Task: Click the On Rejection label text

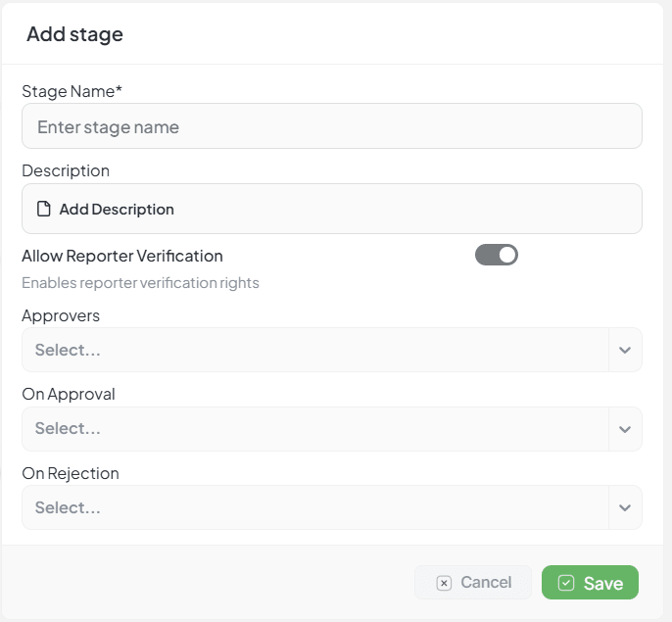Action: click(x=71, y=473)
